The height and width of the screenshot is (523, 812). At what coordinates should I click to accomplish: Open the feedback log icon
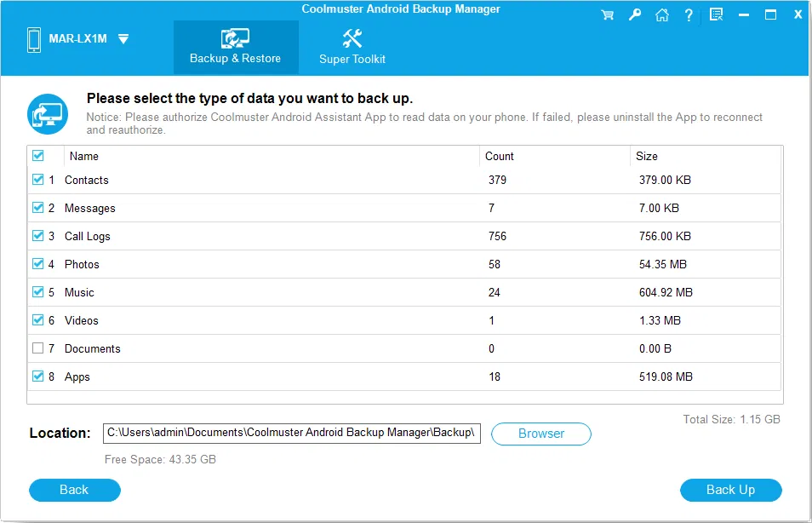click(716, 14)
